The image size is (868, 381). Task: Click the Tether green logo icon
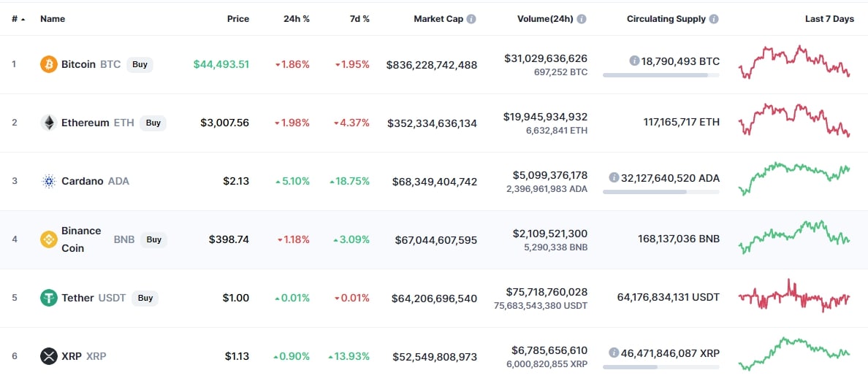pyautogui.click(x=49, y=298)
